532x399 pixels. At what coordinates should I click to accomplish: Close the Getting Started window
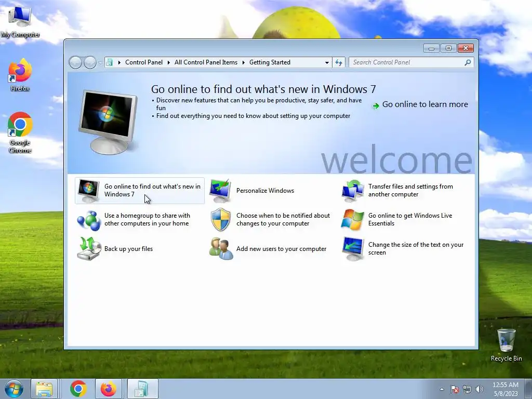[465, 48]
